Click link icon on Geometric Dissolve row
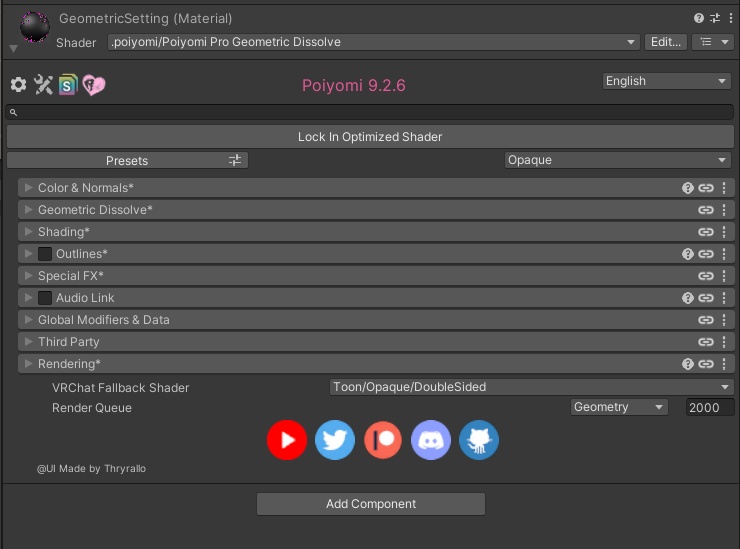Viewport: 740px width, 549px height. click(706, 210)
